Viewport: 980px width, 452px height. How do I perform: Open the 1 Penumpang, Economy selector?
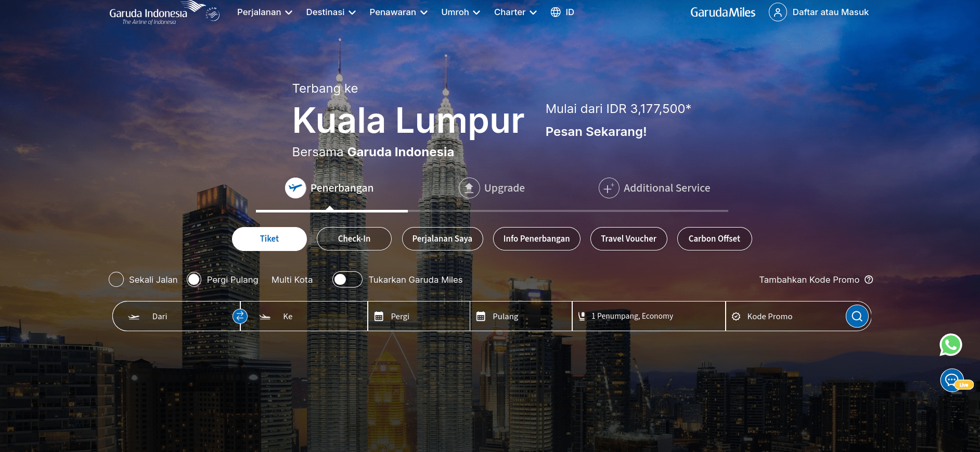coord(649,316)
